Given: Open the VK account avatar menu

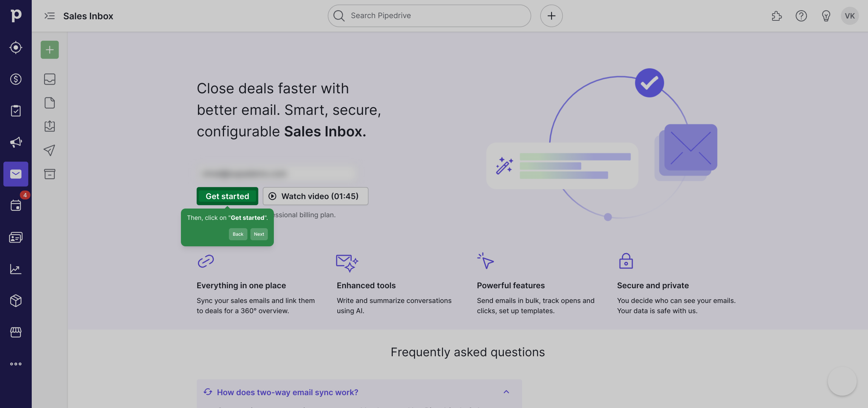Looking at the screenshot, I should 850,16.
